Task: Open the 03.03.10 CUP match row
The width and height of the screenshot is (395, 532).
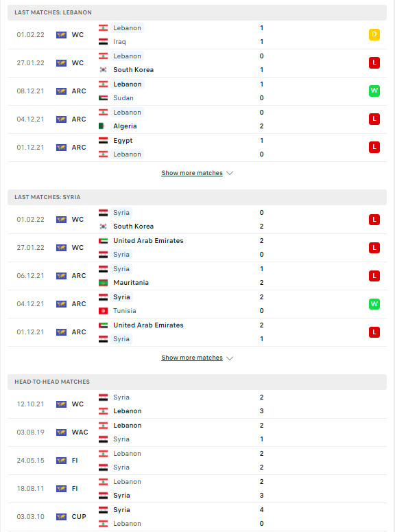Action: tap(197, 517)
